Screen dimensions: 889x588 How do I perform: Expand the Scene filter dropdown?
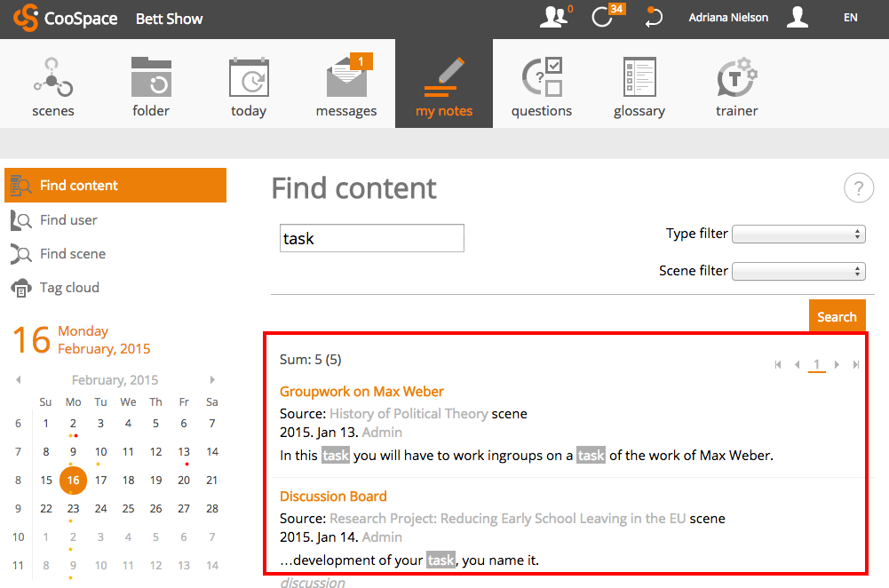click(798, 272)
